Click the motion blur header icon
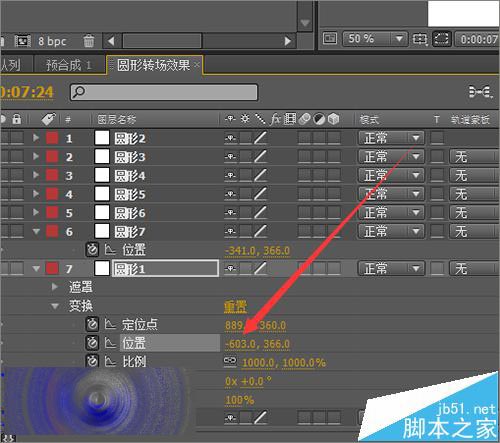 (304, 119)
